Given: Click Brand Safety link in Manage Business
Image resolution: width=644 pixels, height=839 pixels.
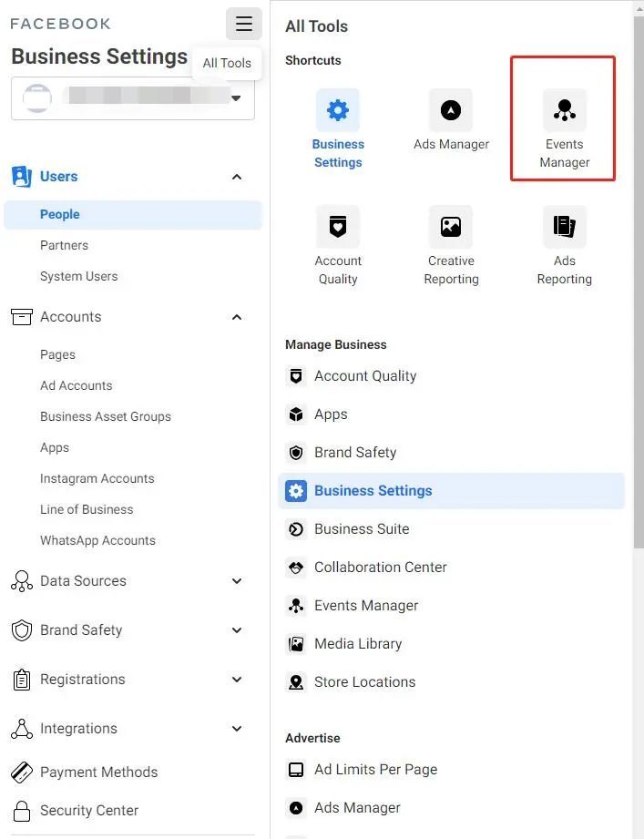Looking at the screenshot, I should tap(355, 453).
